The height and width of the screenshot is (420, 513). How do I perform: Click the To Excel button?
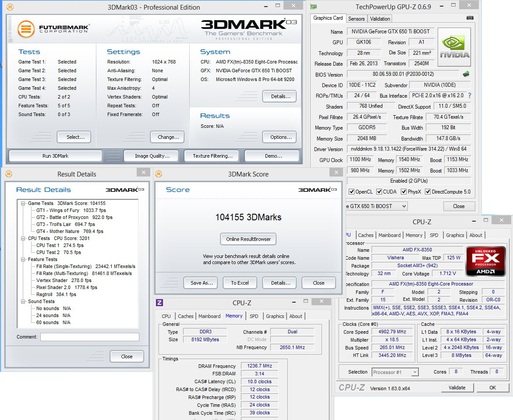pyautogui.click(x=240, y=283)
